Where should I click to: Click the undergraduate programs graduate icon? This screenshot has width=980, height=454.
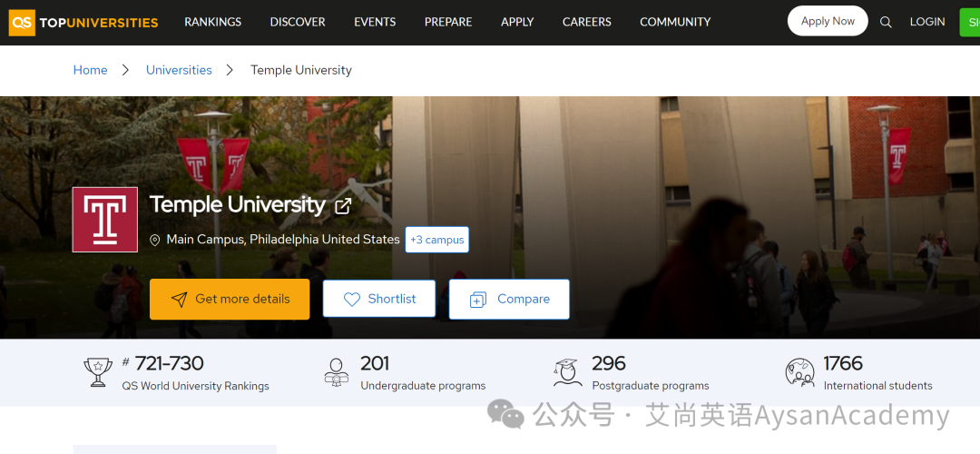337,372
